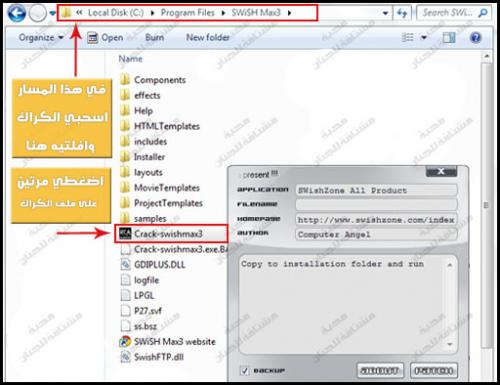Click the empty Filename field
Image resolution: width=500 pixels, height=385 pixels.
point(376,205)
